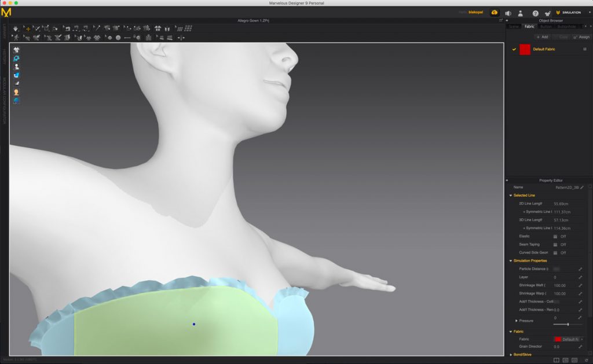This screenshot has width=593, height=364.
Task: Open the garment display shirt icon in viewport
Action: (x=16, y=50)
